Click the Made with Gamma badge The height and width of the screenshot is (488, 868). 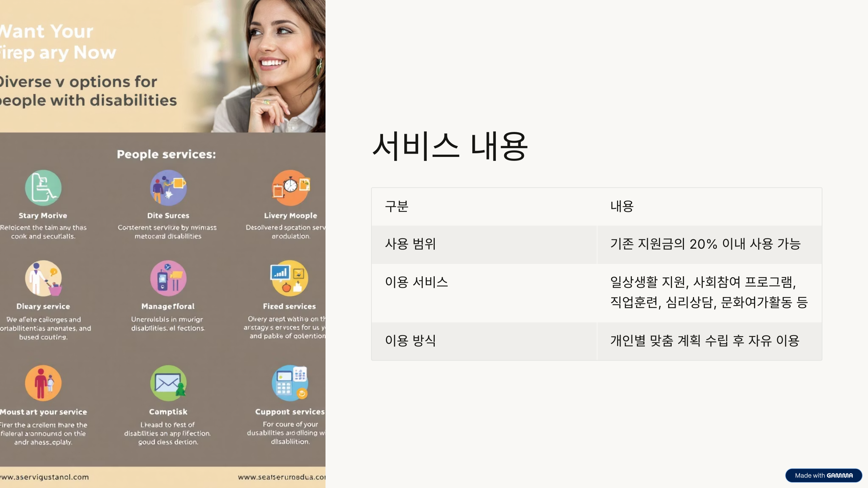(824, 475)
